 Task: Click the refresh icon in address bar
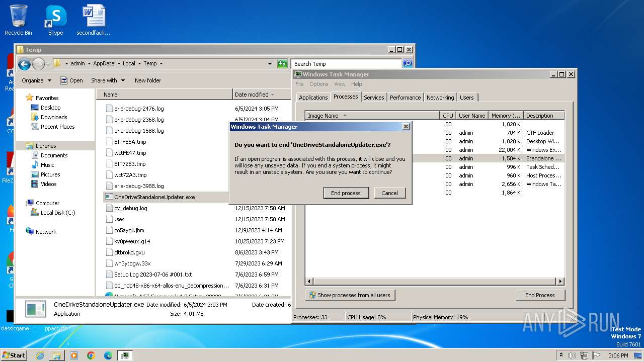click(282, 64)
